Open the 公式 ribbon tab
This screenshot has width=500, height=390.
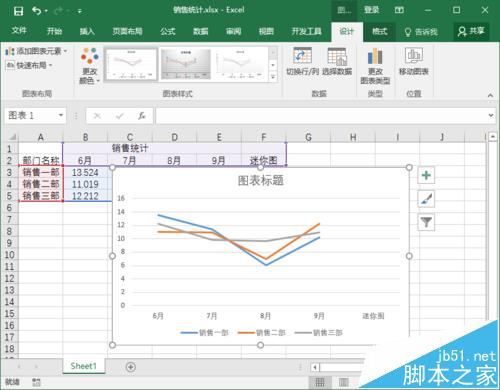click(x=168, y=31)
